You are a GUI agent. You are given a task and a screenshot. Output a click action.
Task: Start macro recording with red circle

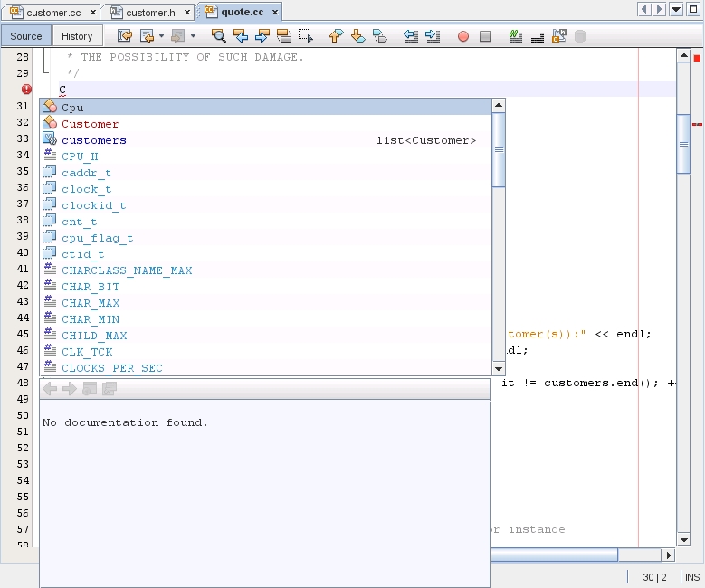coord(463,36)
